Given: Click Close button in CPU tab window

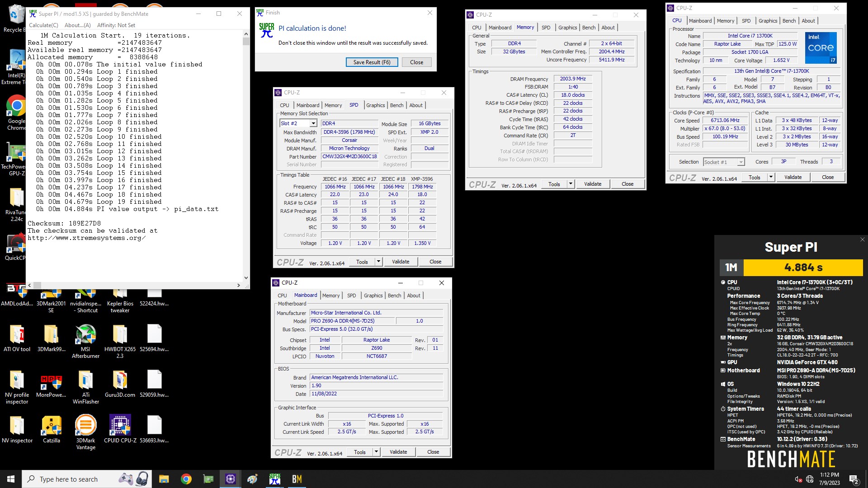Looking at the screenshot, I should 827,177.
